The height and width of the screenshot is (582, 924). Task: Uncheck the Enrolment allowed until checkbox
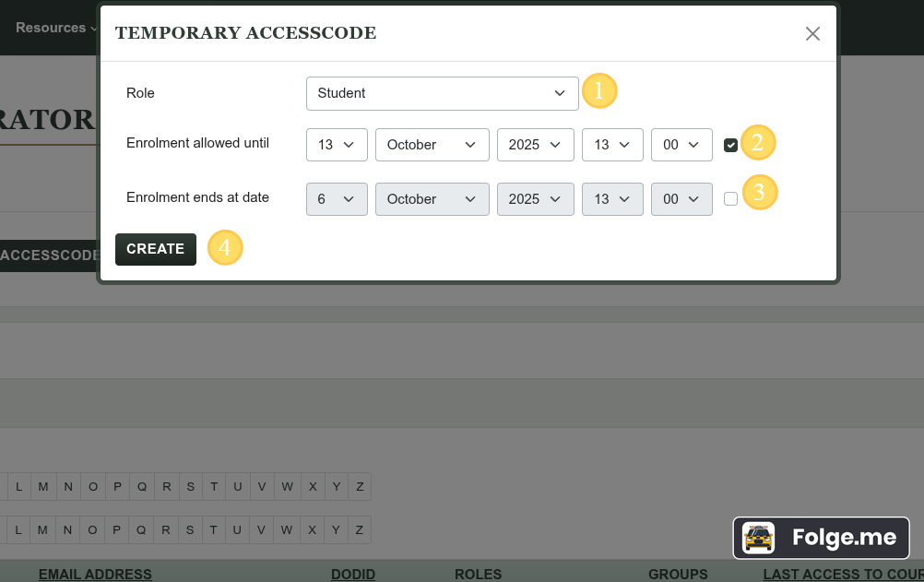pyautogui.click(x=730, y=145)
